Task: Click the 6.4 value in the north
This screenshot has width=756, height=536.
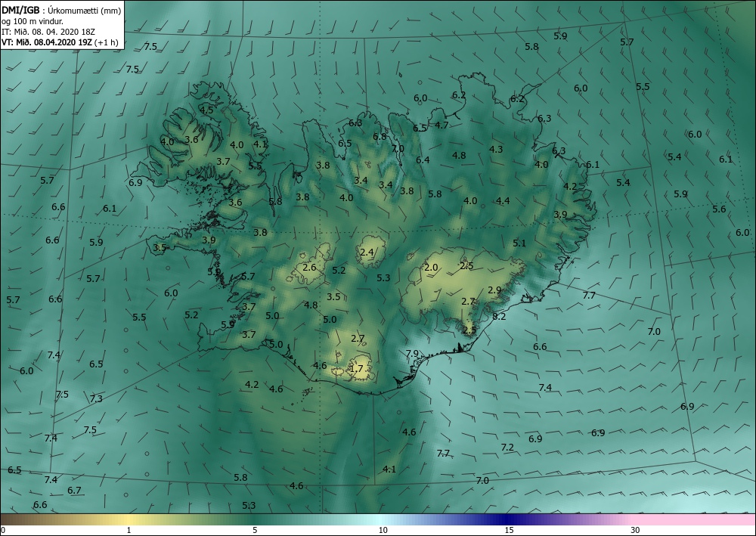Action: click(x=423, y=160)
